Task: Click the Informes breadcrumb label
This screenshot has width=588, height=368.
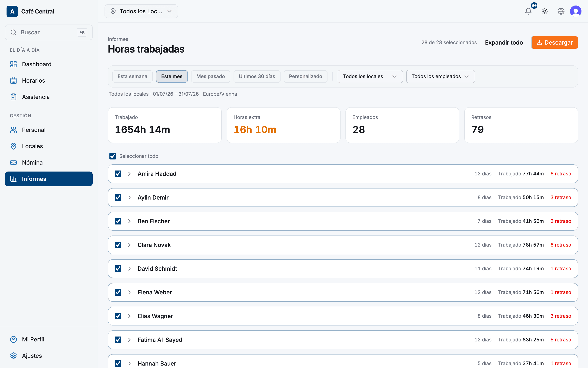Action: click(x=118, y=39)
